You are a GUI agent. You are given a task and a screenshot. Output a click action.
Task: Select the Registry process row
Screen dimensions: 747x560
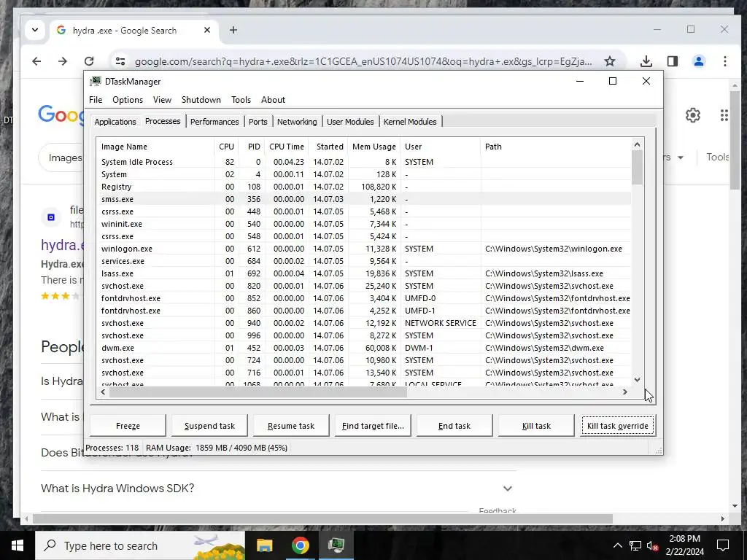point(364,187)
